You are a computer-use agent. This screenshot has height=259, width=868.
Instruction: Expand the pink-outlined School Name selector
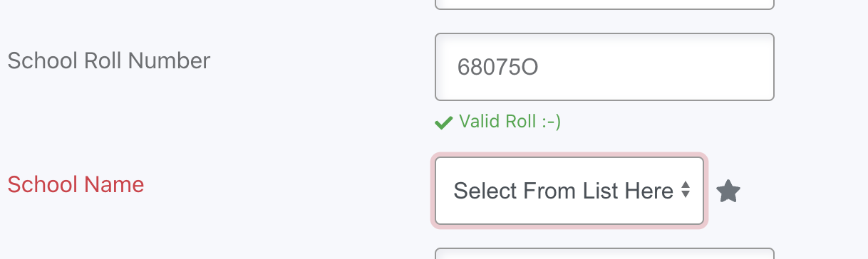(569, 191)
